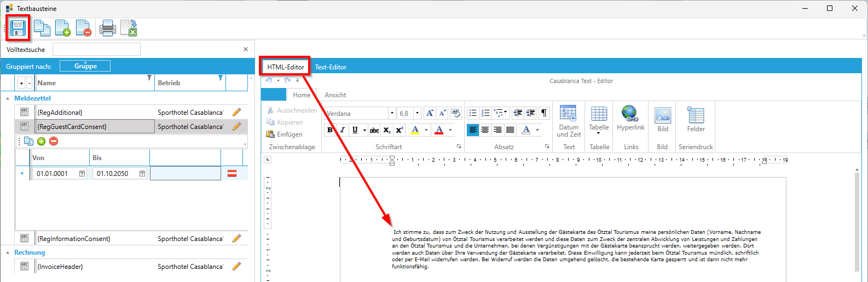The image size is (868, 282).
Task: Toggle bold formatting
Action: (x=329, y=130)
